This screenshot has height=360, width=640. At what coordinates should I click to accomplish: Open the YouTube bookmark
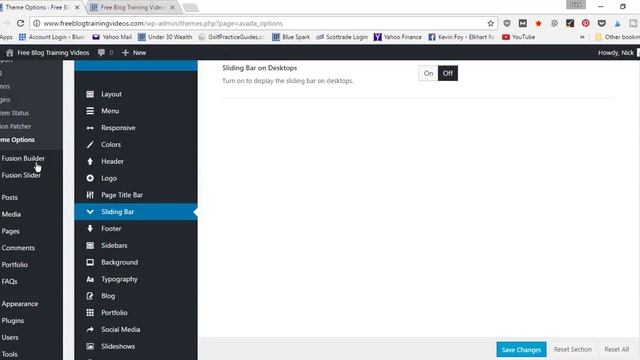pyautogui.click(x=518, y=37)
